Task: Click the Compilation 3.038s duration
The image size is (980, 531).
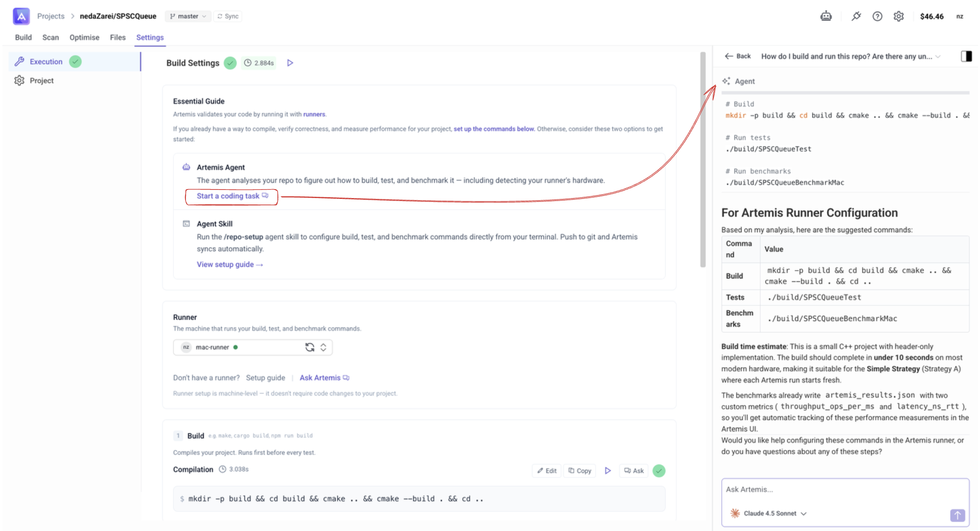Action: tap(234, 469)
